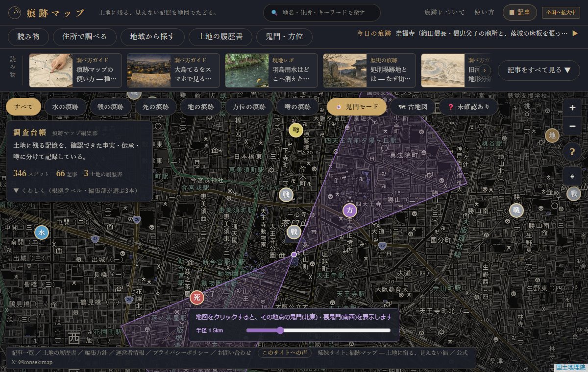Open 歴史の痕跡 処刑場跡地 article card
588x372 pixels.
[369, 70]
